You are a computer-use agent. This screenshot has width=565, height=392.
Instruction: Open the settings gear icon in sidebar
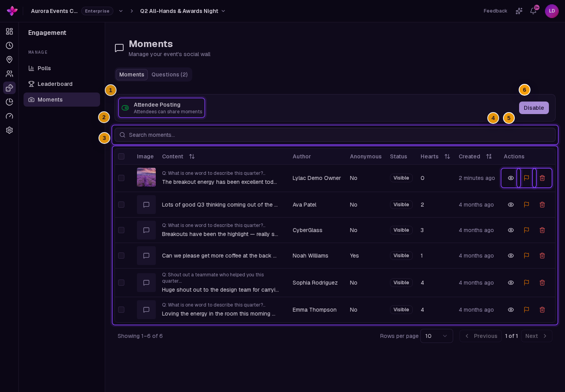pyautogui.click(x=9, y=130)
